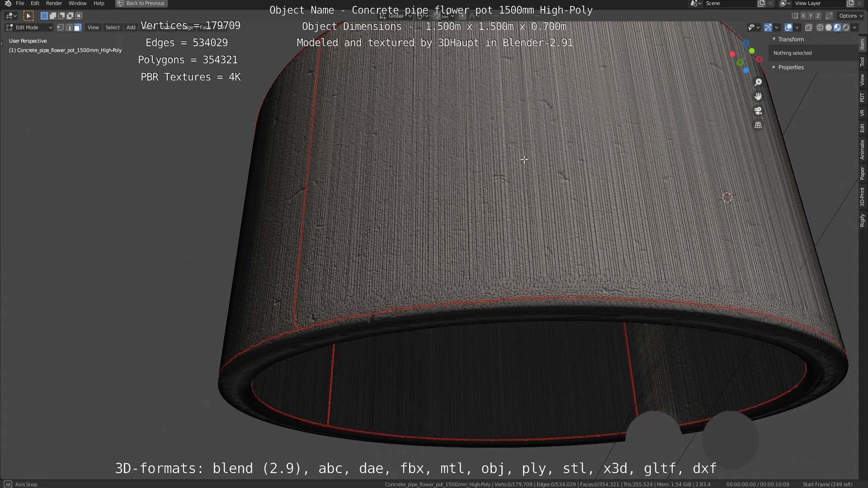
Task: Switch to the Item sidebar tab
Action: (x=863, y=44)
